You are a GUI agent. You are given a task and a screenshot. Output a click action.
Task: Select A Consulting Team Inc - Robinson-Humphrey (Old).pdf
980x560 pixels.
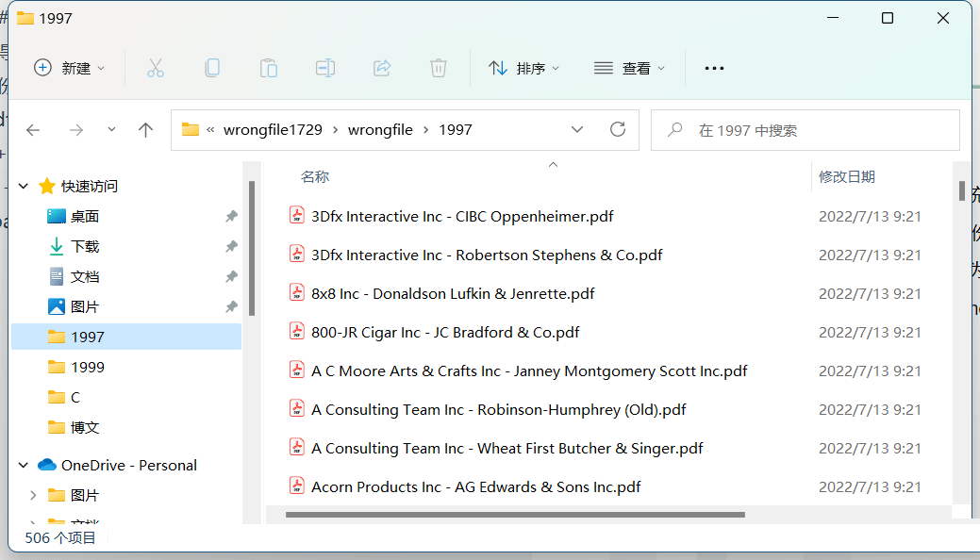499,409
